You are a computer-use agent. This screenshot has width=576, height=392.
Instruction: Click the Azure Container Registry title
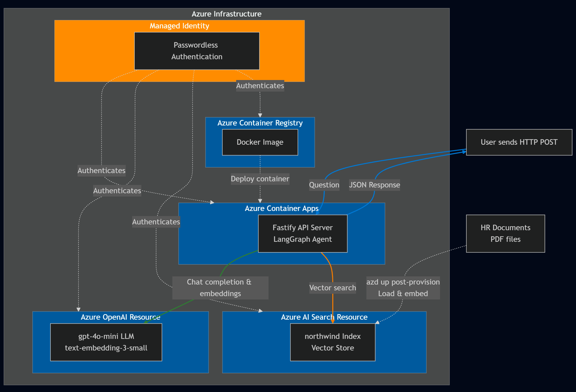point(260,123)
